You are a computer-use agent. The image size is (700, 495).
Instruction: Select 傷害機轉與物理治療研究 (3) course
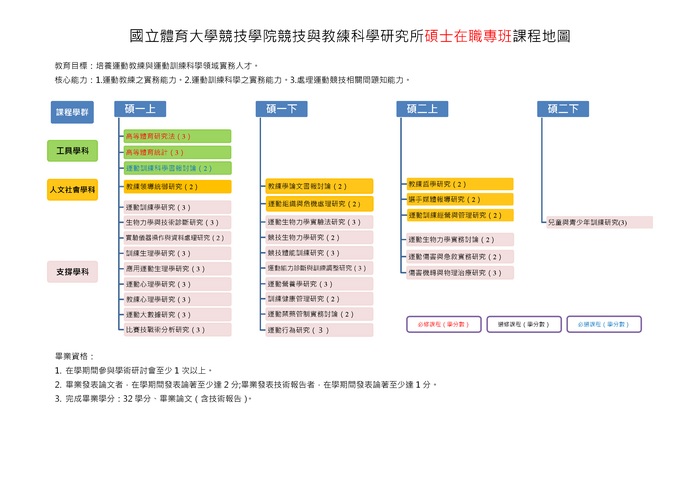coord(460,272)
